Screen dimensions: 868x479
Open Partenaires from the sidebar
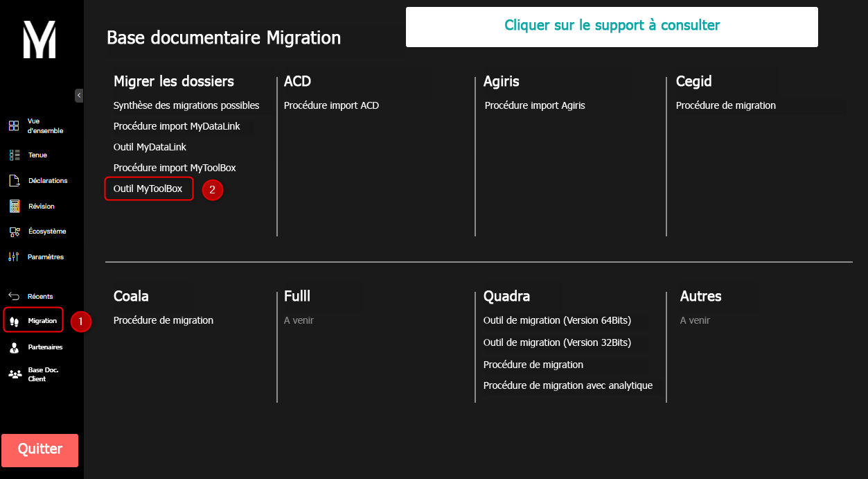click(45, 347)
